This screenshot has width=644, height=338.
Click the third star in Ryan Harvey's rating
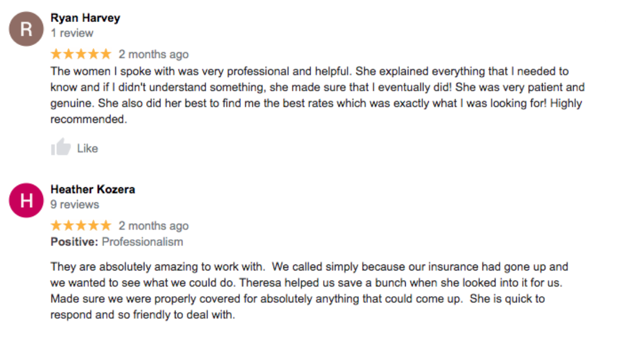click(x=81, y=54)
